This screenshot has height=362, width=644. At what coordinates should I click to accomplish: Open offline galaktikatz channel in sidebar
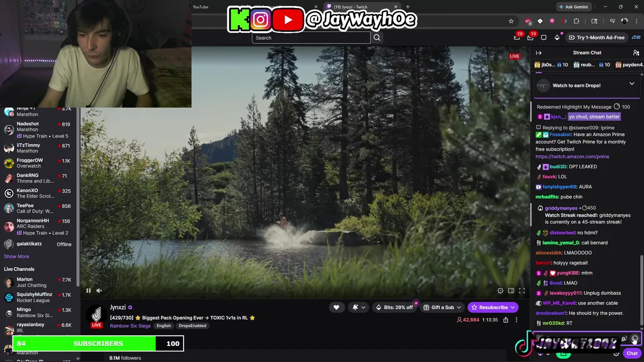point(38,244)
